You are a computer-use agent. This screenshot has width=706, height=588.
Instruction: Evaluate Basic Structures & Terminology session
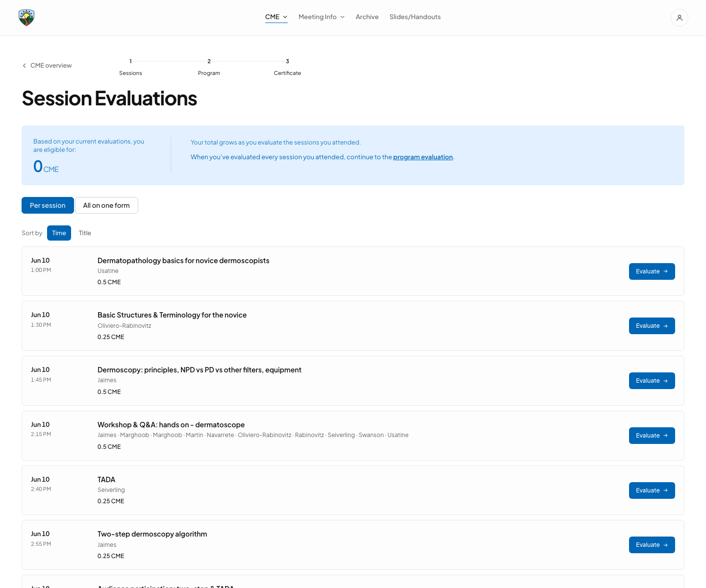(652, 326)
